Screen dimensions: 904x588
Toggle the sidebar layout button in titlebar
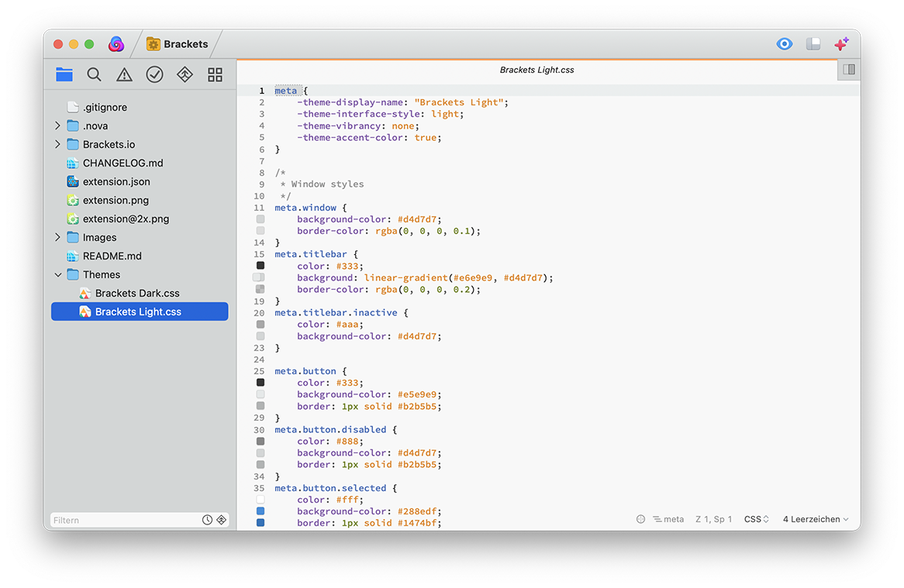(x=813, y=43)
